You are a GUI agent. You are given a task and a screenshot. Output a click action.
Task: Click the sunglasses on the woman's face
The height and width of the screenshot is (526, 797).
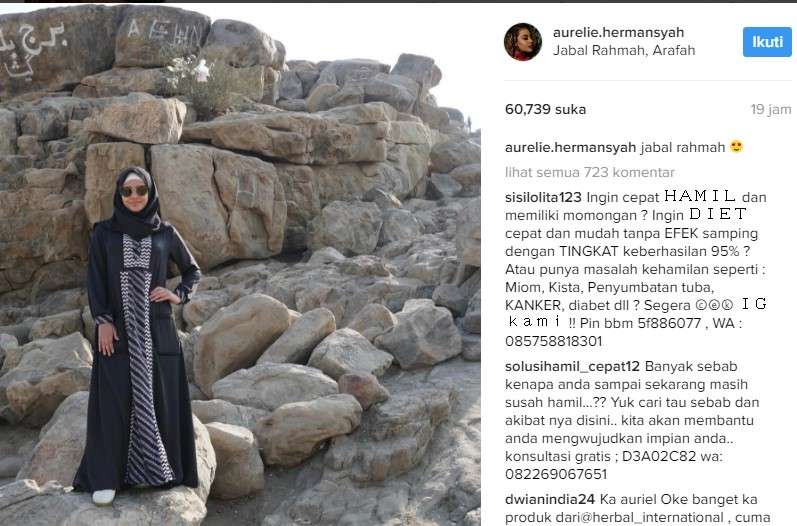click(x=135, y=191)
